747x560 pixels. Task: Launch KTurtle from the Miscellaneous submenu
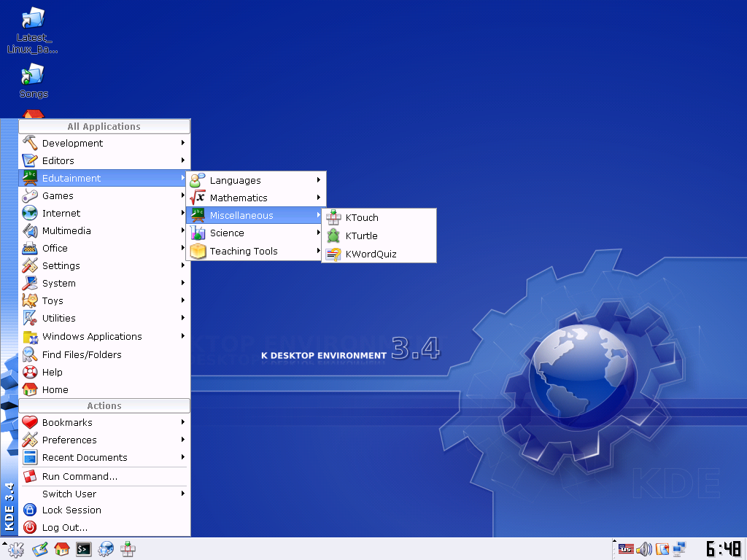point(379,236)
